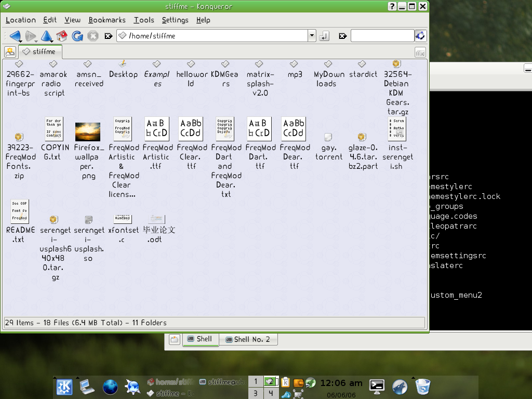
Task: Open the Bookmarks menu
Action: pos(107,20)
